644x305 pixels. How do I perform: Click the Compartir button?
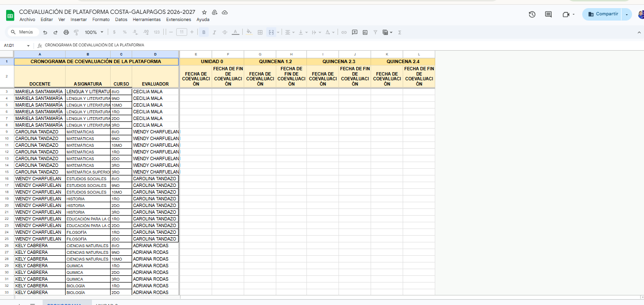(602, 14)
